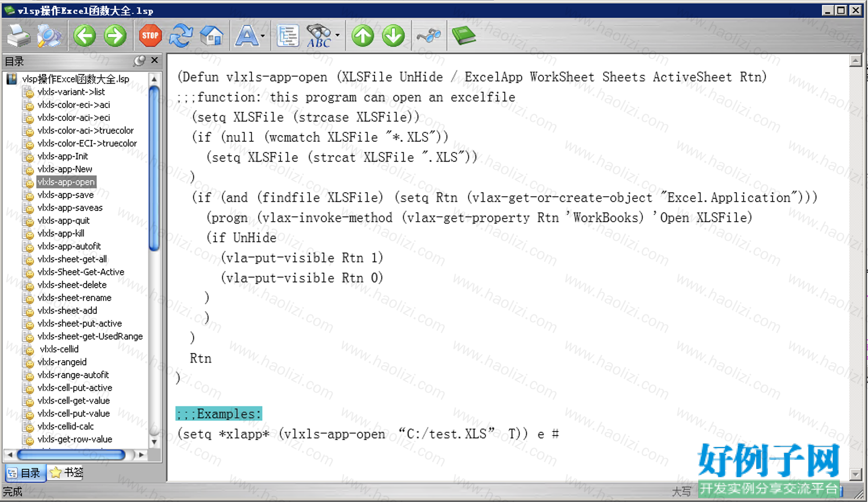Open topic vlxls-cell-get-value
Image resolution: width=868 pixels, height=502 pixels.
coord(74,401)
